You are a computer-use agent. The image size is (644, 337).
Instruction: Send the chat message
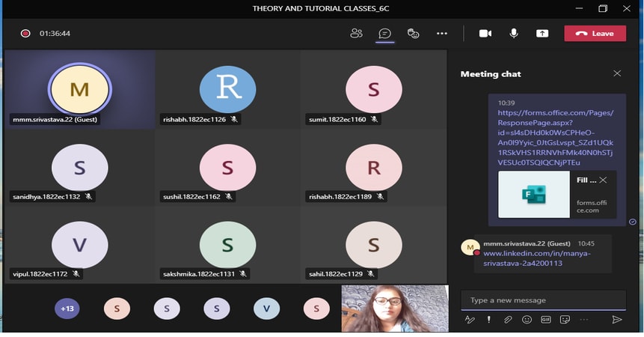[616, 320]
